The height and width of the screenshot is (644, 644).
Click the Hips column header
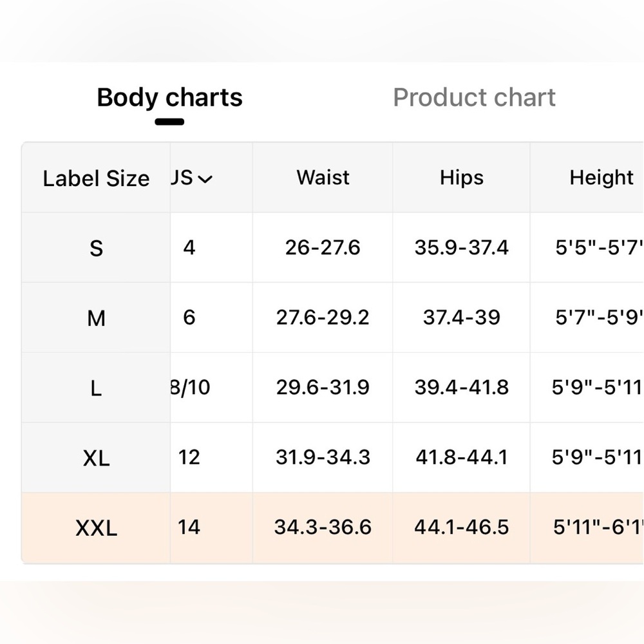[x=461, y=178]
